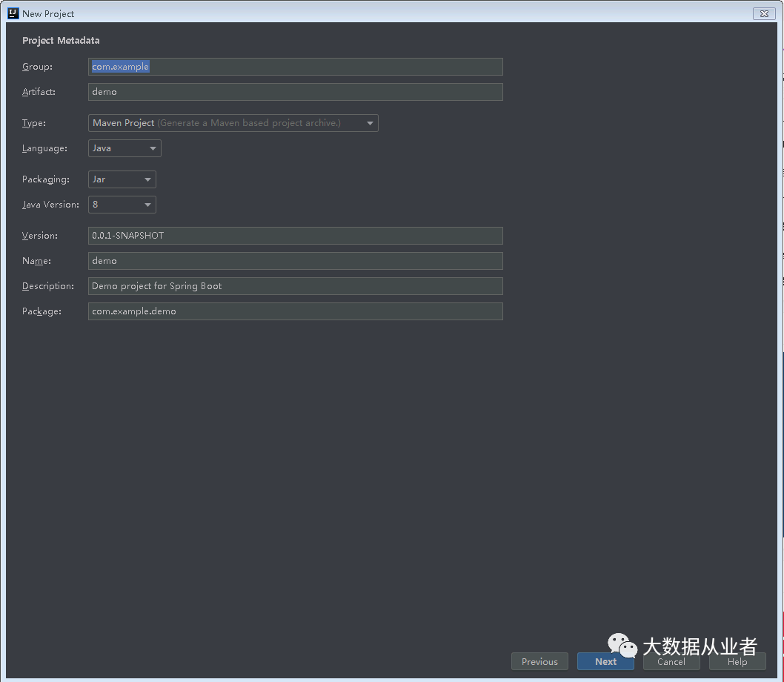Click the Next button
This screenshot has height=682, width=784.
pos(605,661)
